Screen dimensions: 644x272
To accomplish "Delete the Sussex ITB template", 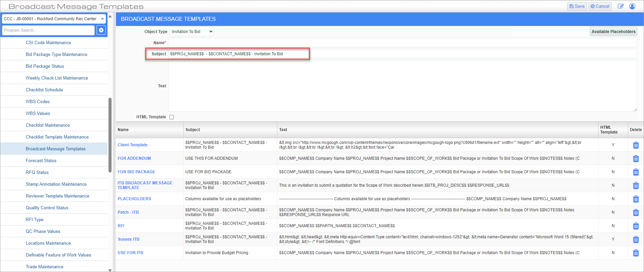I will (636, 239).
